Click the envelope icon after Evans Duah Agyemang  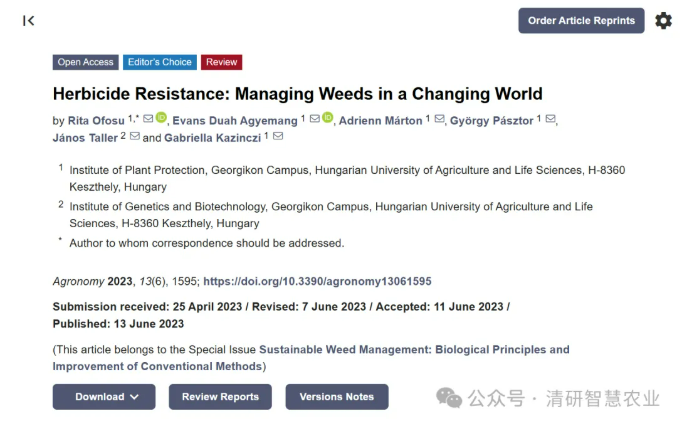click(314, 120)
